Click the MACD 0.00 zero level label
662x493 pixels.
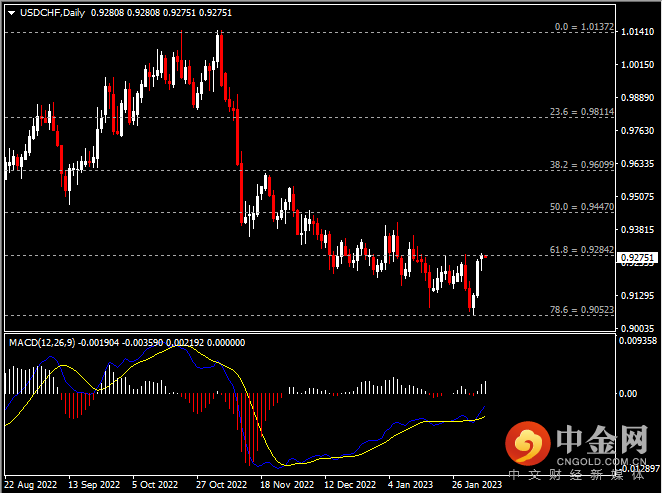630,393
